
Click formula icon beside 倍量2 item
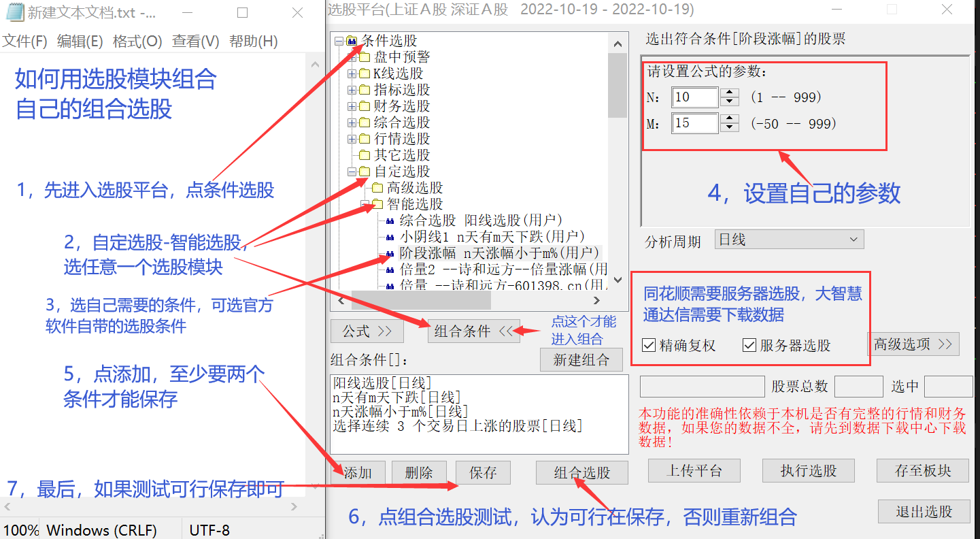click(x=390, y=269)
